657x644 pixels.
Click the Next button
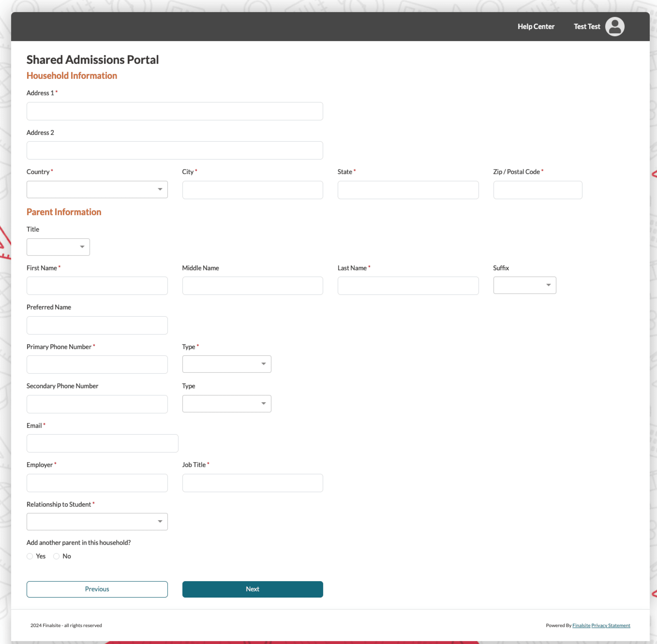click(252, 589)
